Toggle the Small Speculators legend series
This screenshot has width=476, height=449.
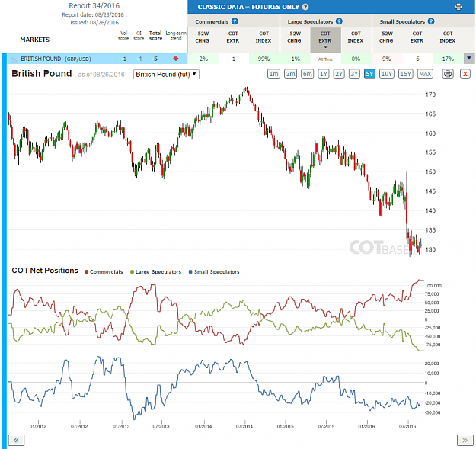pos(214,272)
